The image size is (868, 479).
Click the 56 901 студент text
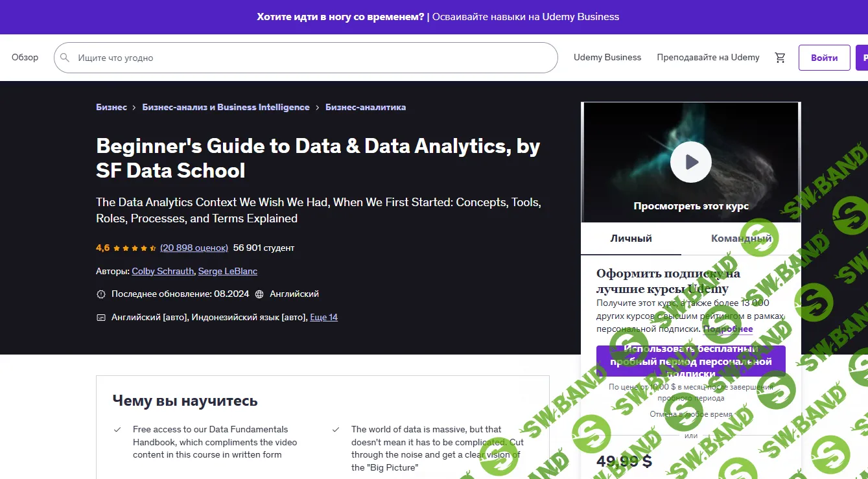tap(264, 248)
